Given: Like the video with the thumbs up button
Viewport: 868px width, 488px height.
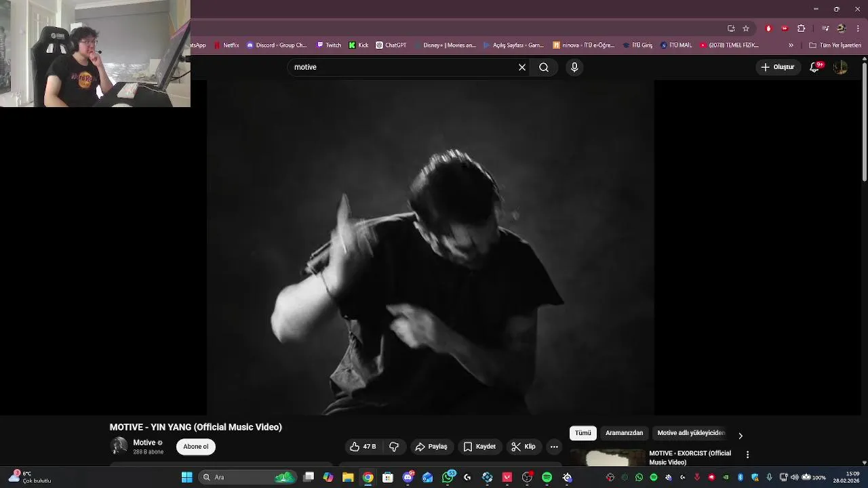Looking at the screenshot, I should (x=363, y=447).
